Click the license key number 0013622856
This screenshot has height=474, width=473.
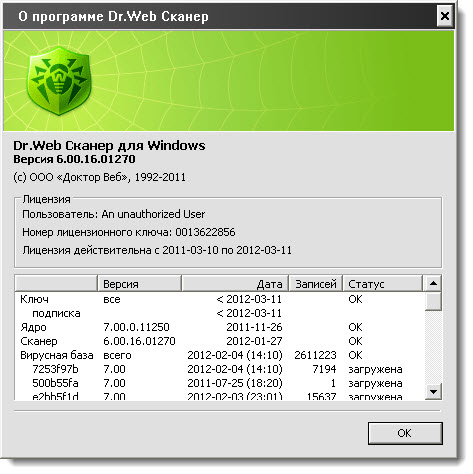point(205,232)
